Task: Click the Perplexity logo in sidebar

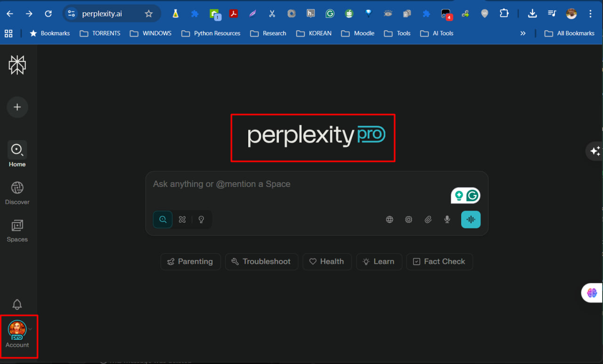Action: pos(17,65)
